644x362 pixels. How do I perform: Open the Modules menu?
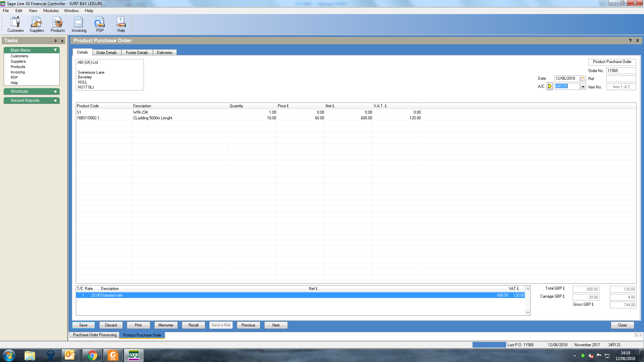[51, 11]
